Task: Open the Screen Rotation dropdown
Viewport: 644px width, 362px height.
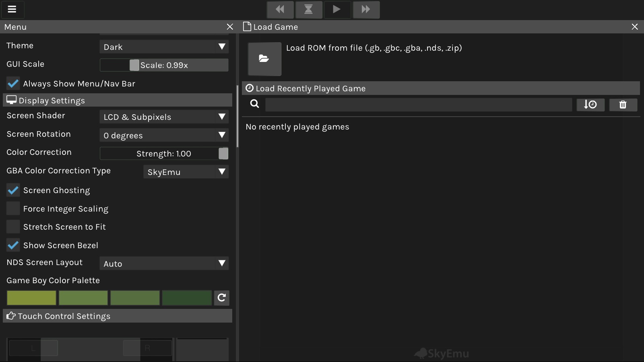Action: pyautogui.click(x=164, y=135)
